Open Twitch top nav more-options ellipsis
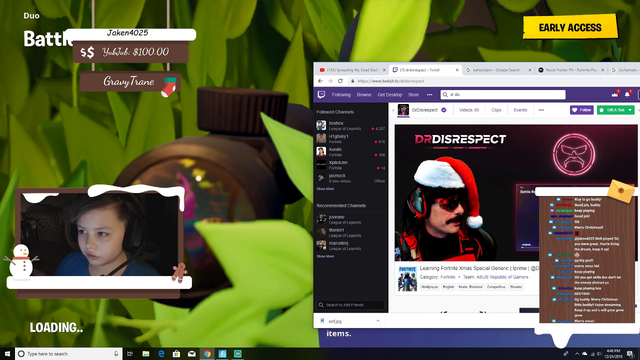 (x=429, y=95)
